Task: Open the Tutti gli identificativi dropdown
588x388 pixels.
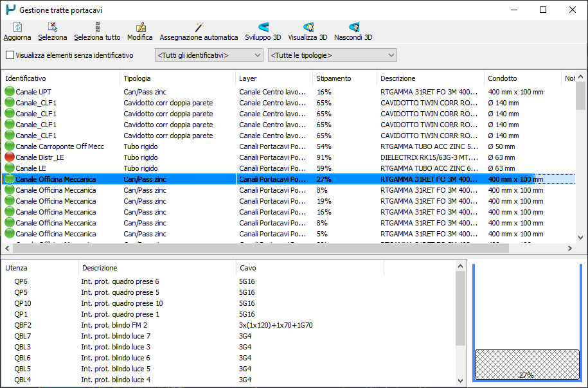Action: (x=209, y=55)
